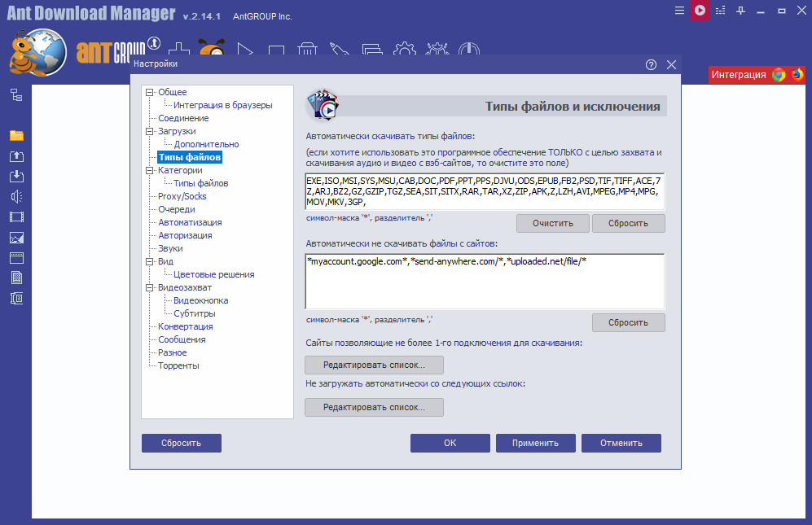
Task: Select the image picture icon in sidebar
Action: (x=16, y=238)
